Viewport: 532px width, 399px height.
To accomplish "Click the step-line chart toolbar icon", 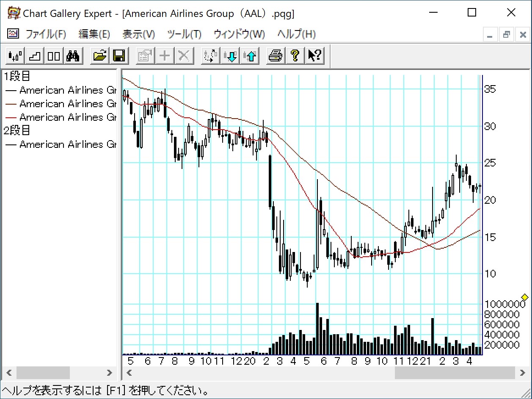I will click(x=35, y=56).
